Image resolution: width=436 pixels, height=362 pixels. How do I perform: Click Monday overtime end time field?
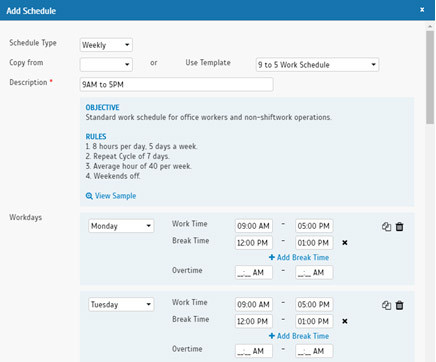(314, 272)
